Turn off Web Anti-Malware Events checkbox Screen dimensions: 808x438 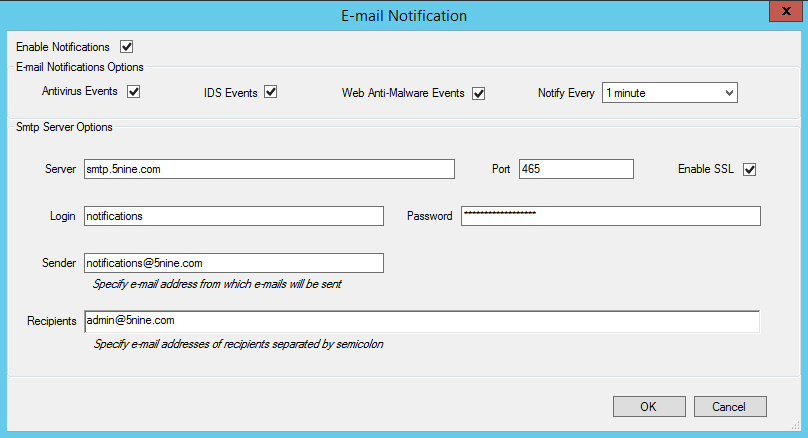point(478,94)
